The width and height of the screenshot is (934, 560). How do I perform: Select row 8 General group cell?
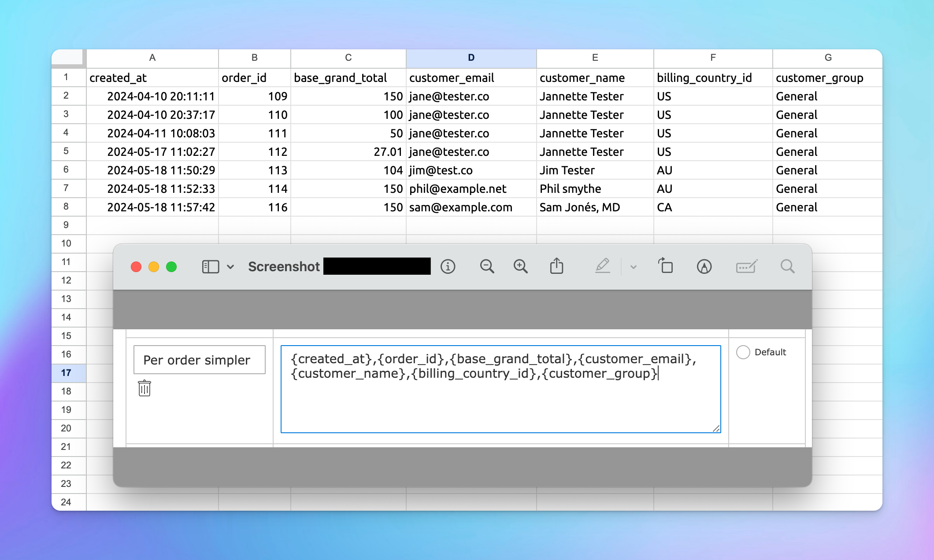828,207
